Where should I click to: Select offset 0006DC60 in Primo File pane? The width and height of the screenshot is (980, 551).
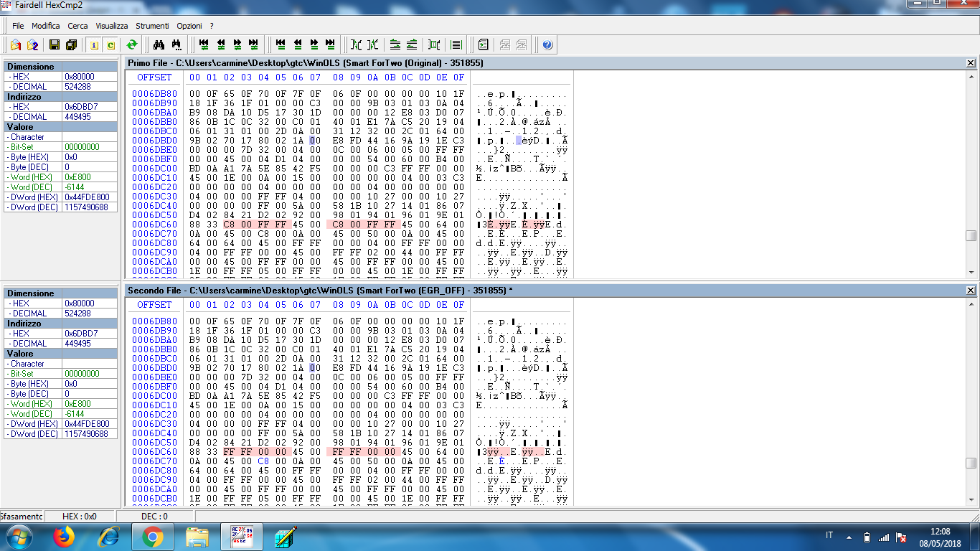click(154, 225)
